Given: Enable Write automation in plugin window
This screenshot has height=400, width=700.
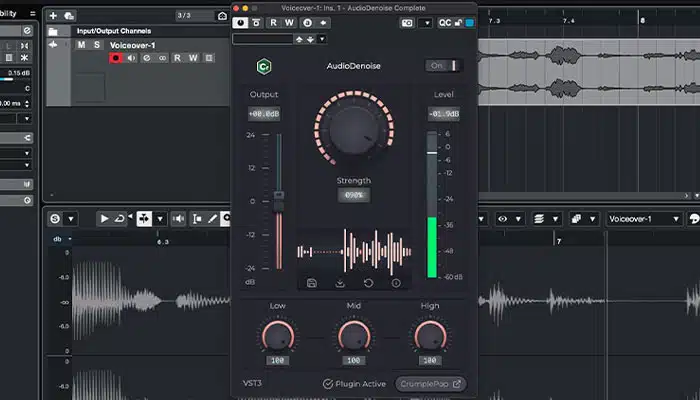Looking at the screenshot, I should (x=289, y=23).
